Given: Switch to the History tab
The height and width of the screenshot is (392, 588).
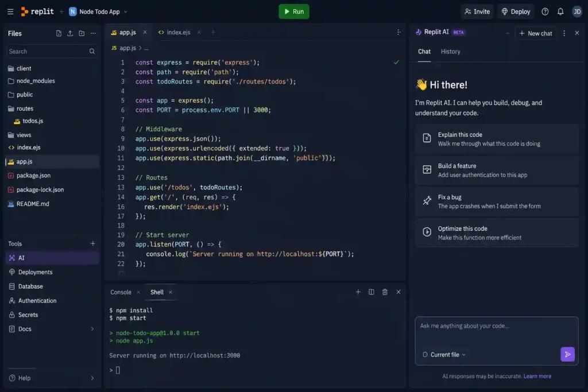Looking at the screenshot, I should 450,52.
